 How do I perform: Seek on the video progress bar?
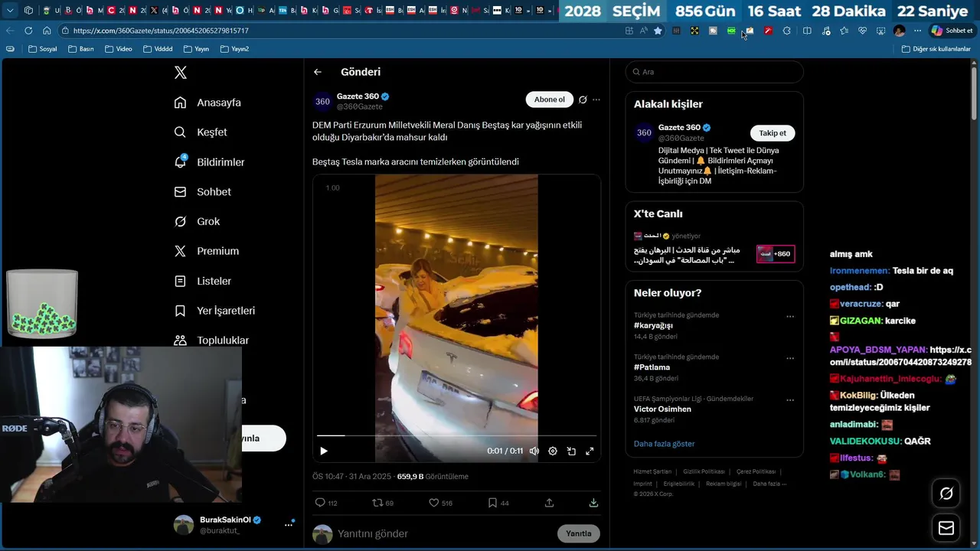click(x=456, y=435)
